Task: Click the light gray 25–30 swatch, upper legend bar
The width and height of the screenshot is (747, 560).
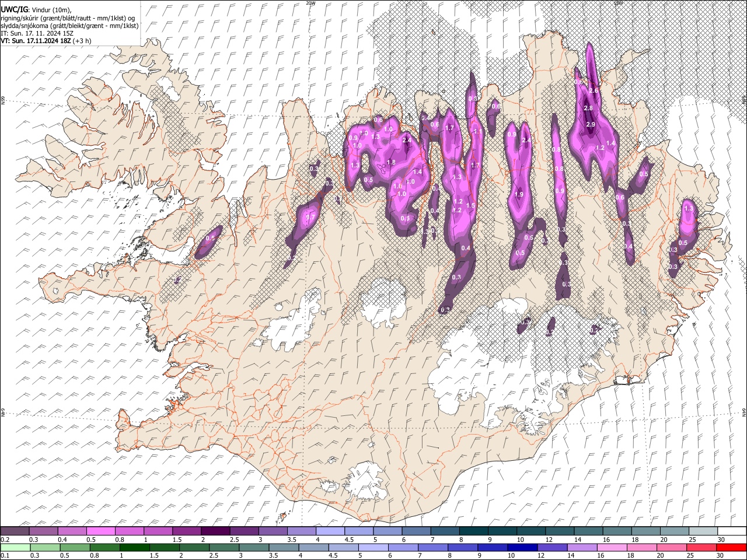Action: coord(704,531)
